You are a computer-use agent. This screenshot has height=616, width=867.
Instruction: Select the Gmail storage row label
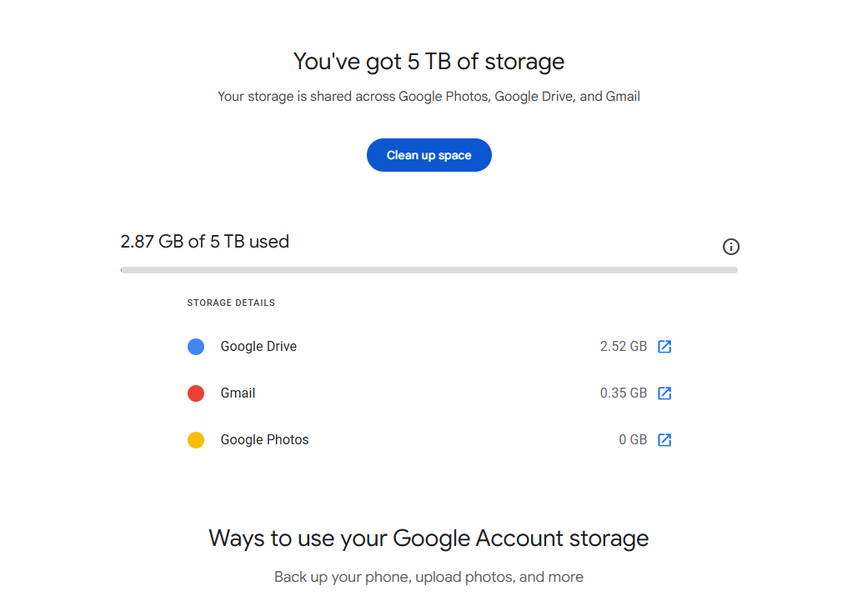tap(238, 393)
